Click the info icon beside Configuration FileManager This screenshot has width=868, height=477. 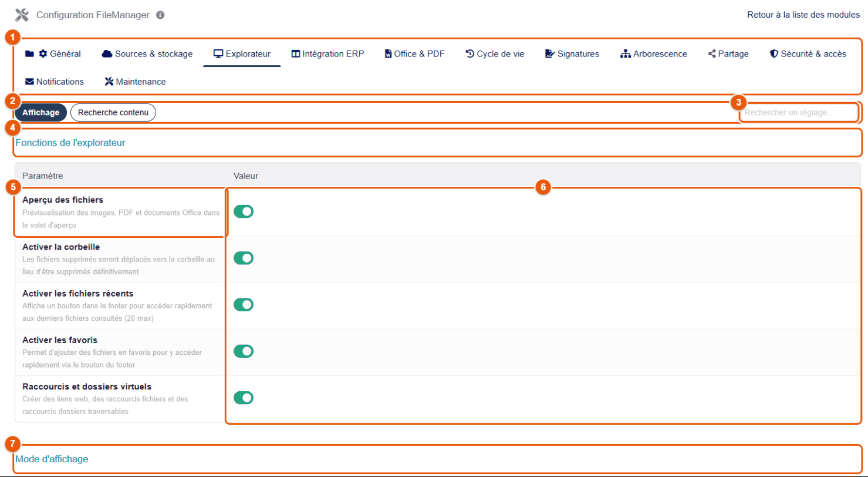[160, 15]
